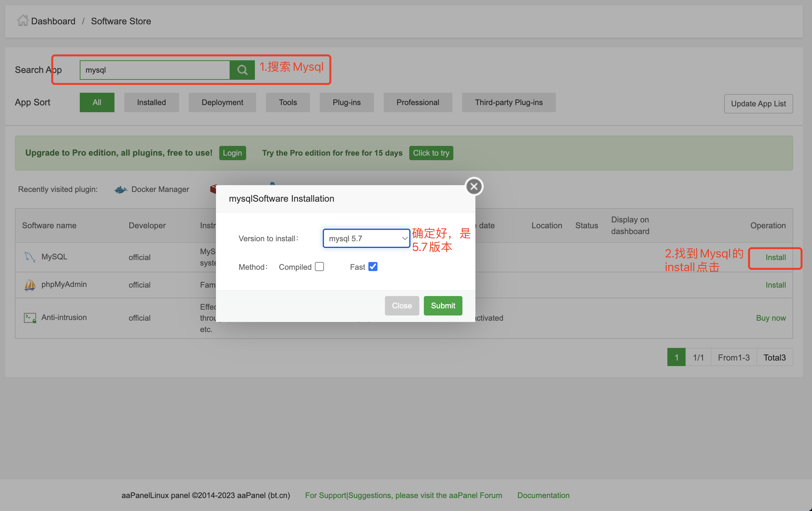Open the aaPanel Forum support link

(403, 495)
